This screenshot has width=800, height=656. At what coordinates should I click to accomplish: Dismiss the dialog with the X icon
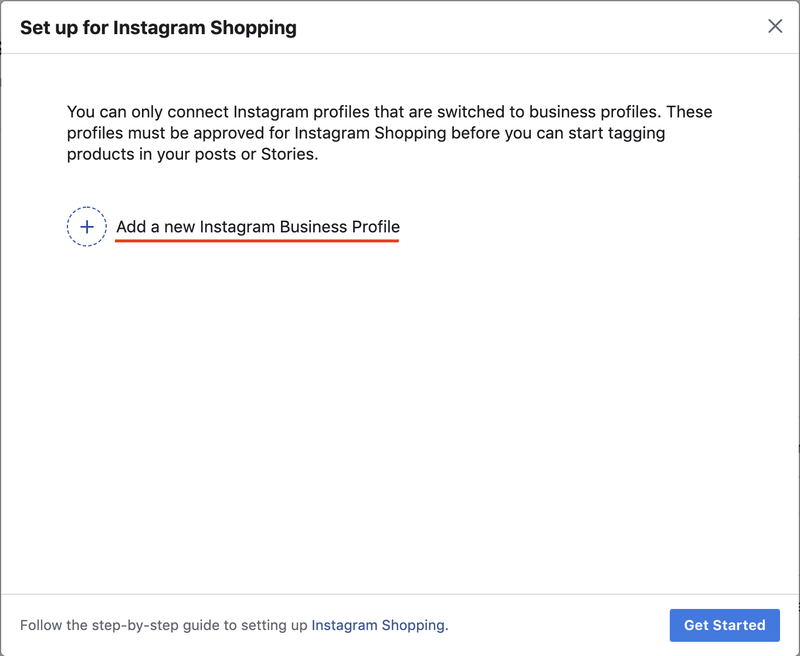[775, 26]
